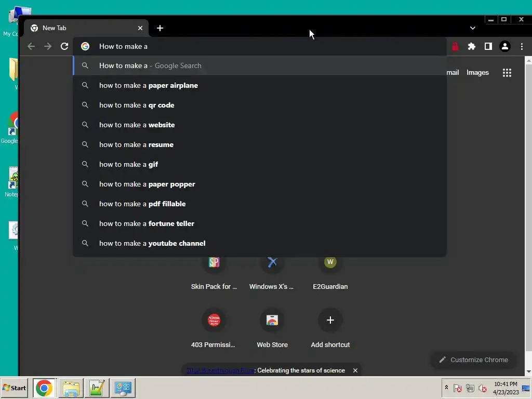Expand the tab search chevron
This screenshot has width=532, height=399.
[473, 28]
